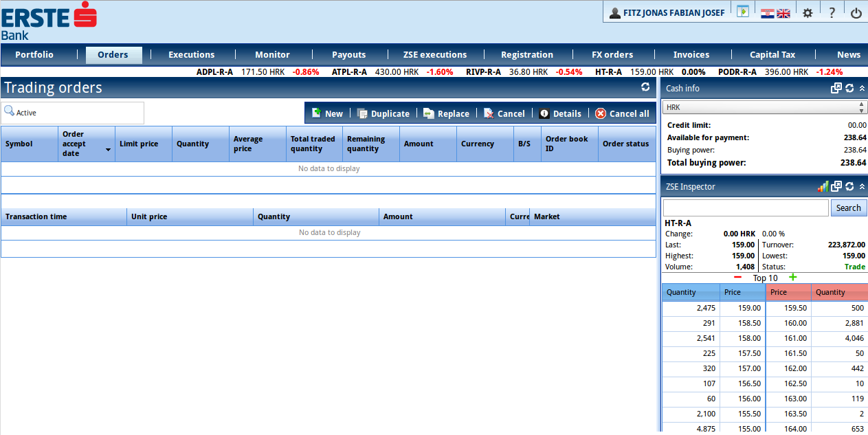
Task: Log out using the power icon
Action: pyautogui.click(x=856, y=12)
